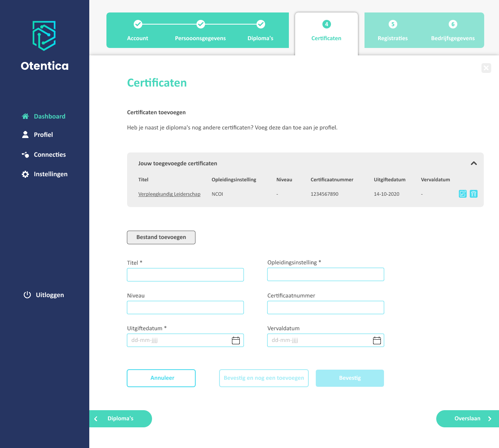Click the Account step checkmark
Image resolution: width=499 pixels, height=448 pixels.
138,24
